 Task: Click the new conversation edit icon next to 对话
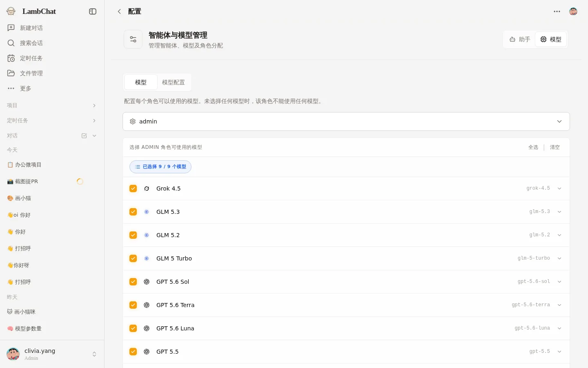tap(84, 136)
